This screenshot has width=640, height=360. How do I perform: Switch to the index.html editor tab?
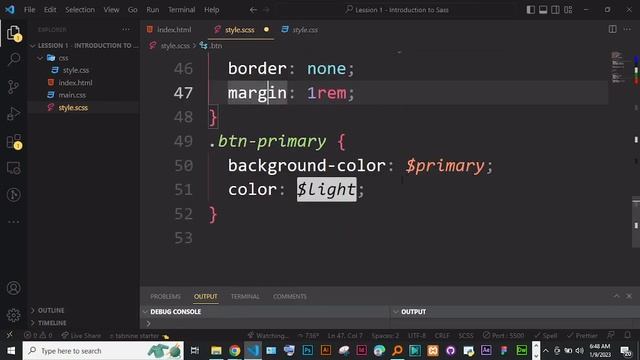[169, 29]
